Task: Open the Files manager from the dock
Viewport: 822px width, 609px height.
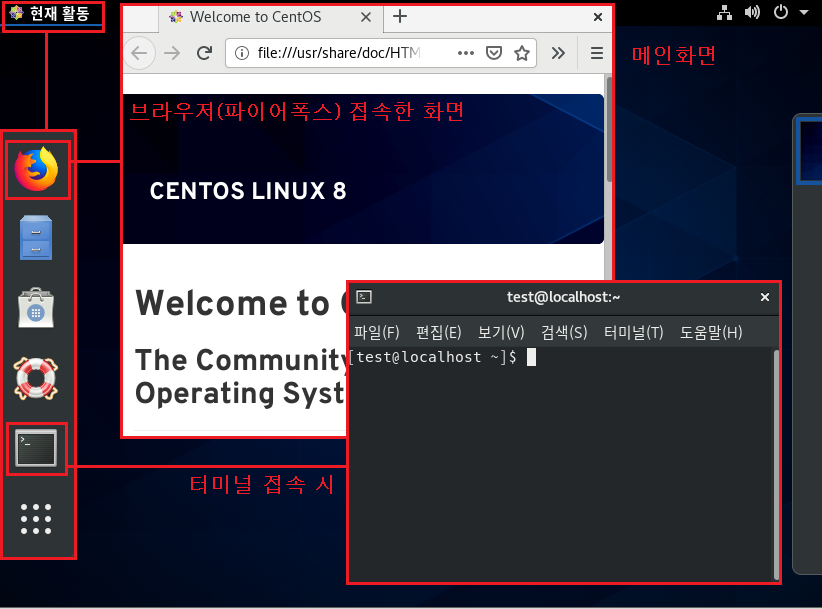Action: pyautogui.click(x=36, y=238)
